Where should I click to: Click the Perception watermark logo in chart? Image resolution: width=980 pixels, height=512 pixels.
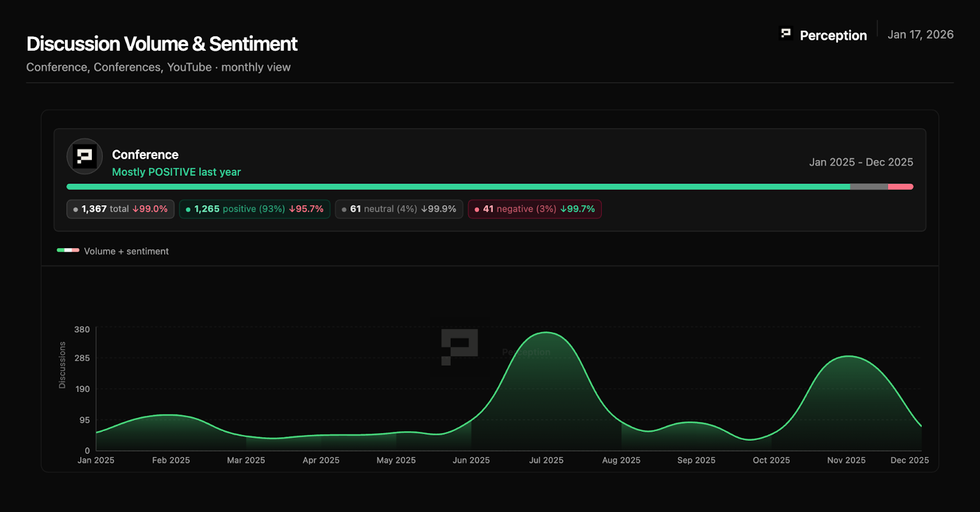click(x=459, y=347)
